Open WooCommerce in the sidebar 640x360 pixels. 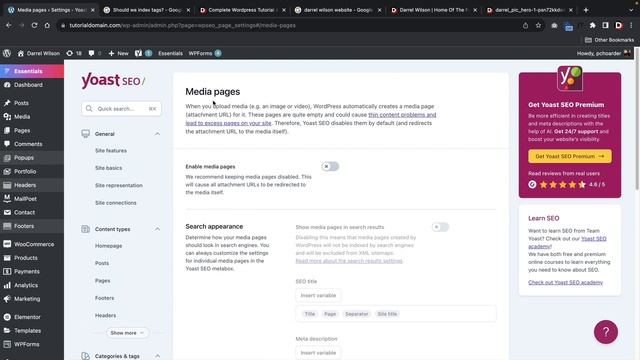click(x=34, y=244)
